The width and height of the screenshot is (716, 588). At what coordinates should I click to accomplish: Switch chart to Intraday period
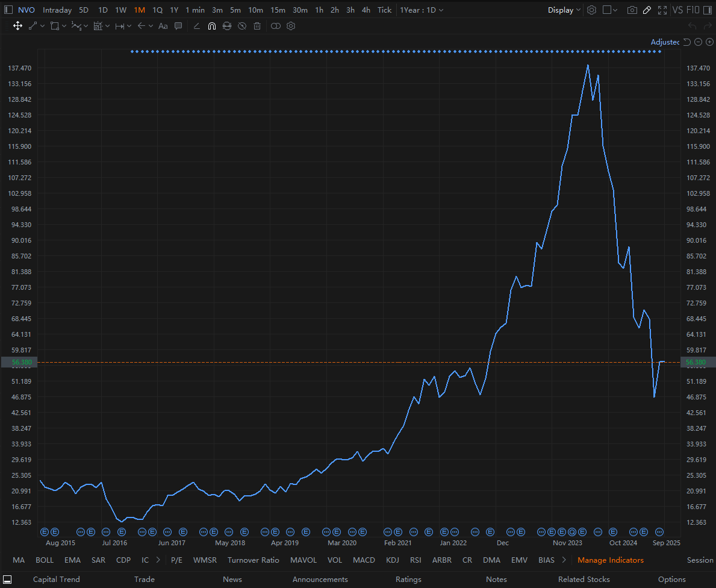click(57, 10)
